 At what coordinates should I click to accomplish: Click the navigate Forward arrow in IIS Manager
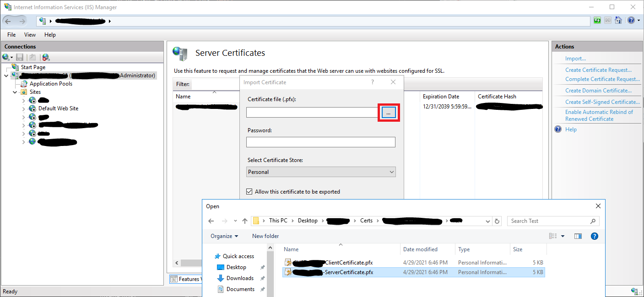[x=23, y=21]
